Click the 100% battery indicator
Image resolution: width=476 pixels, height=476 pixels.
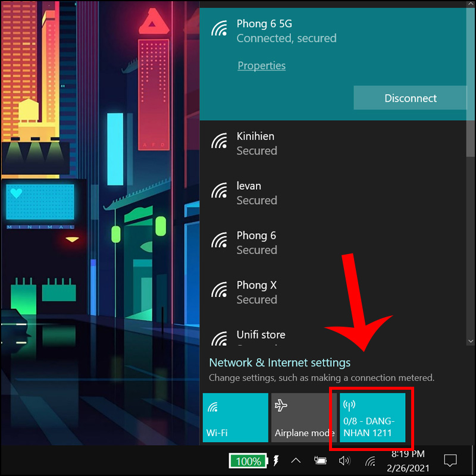pos(248,461)
